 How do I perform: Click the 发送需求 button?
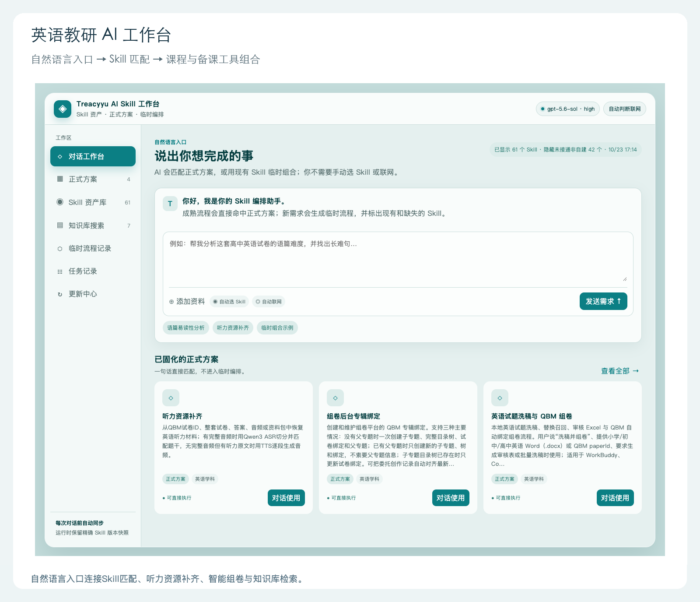click(x=603, y=301)
